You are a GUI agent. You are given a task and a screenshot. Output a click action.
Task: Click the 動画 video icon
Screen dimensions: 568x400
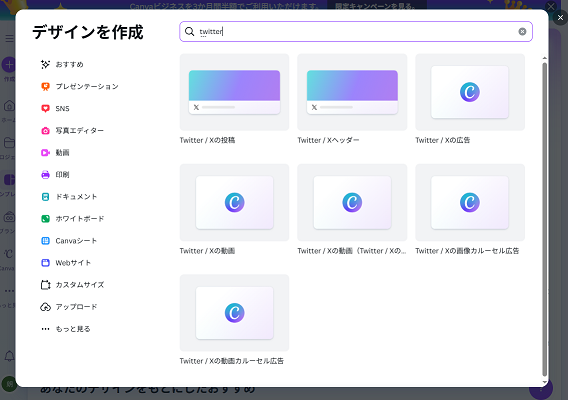point(45,153)
